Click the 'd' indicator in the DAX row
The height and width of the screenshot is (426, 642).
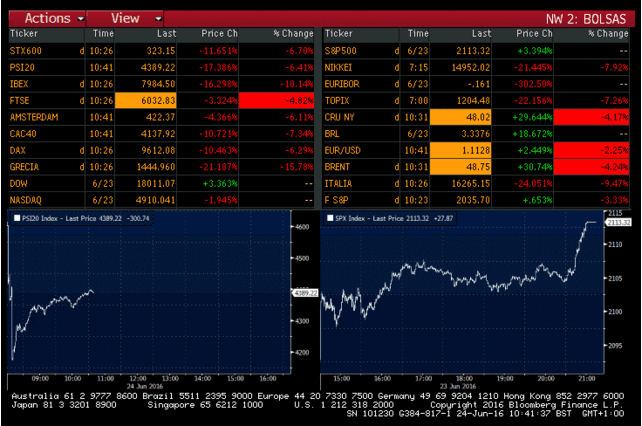click(81, 150)
